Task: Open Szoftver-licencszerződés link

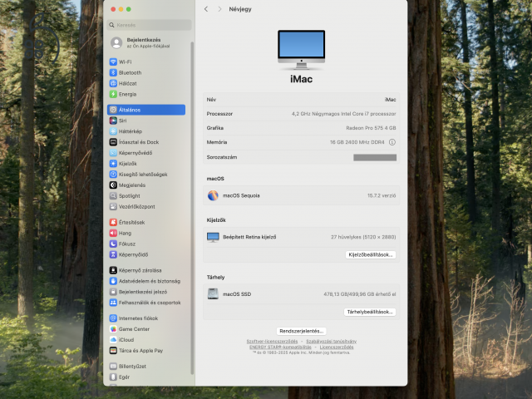Action: tap(272, 342)
